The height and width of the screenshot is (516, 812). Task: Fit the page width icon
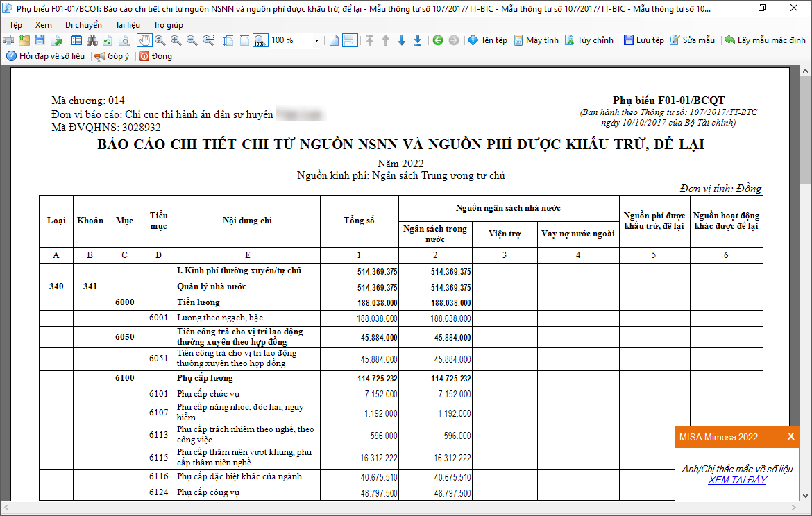click(244, 40)
